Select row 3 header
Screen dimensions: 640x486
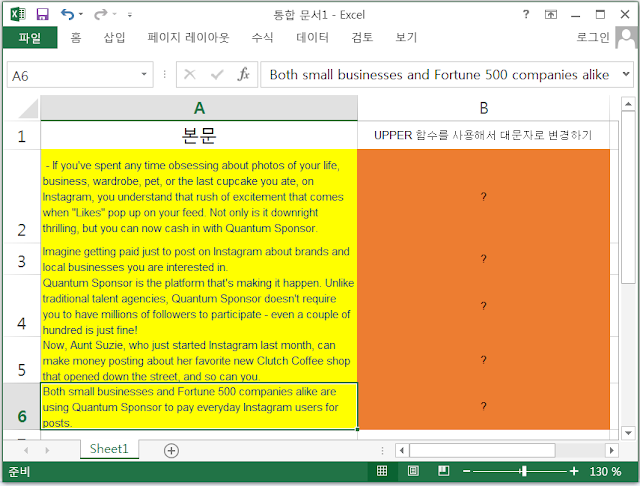pyautogui.click(x=22, y=259)
